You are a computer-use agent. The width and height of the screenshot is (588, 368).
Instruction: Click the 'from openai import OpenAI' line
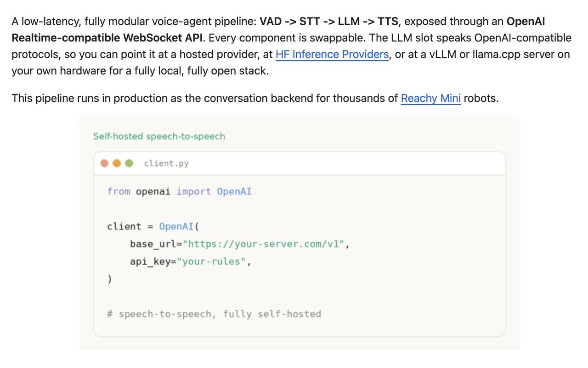tap(179, 191)
